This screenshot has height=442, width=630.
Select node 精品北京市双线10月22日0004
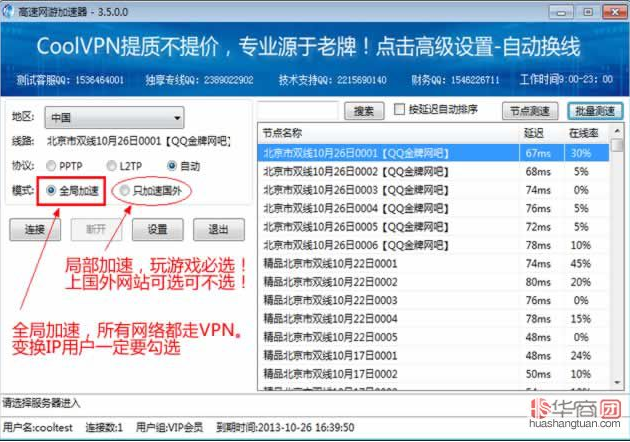click(433, 319)
